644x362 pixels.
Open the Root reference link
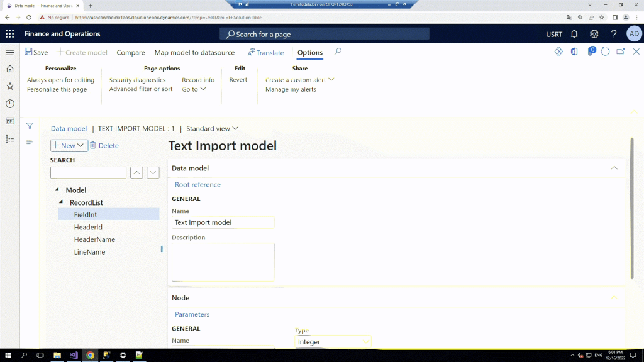197,185
